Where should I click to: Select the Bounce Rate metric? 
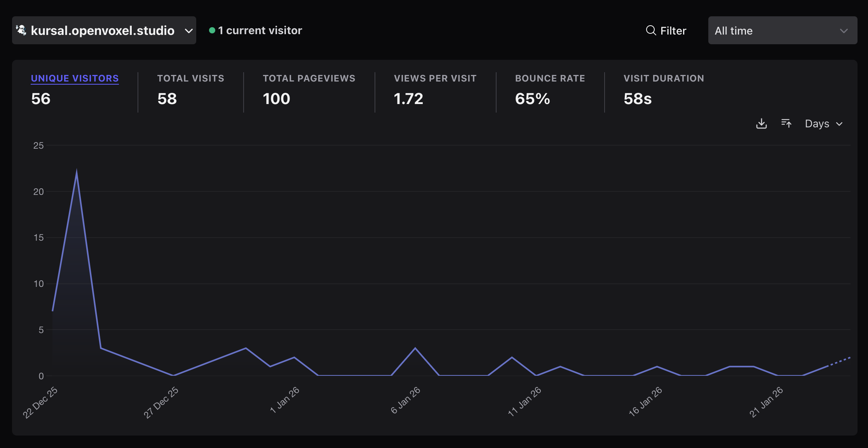pyautogui.click(x=550, y=78)
